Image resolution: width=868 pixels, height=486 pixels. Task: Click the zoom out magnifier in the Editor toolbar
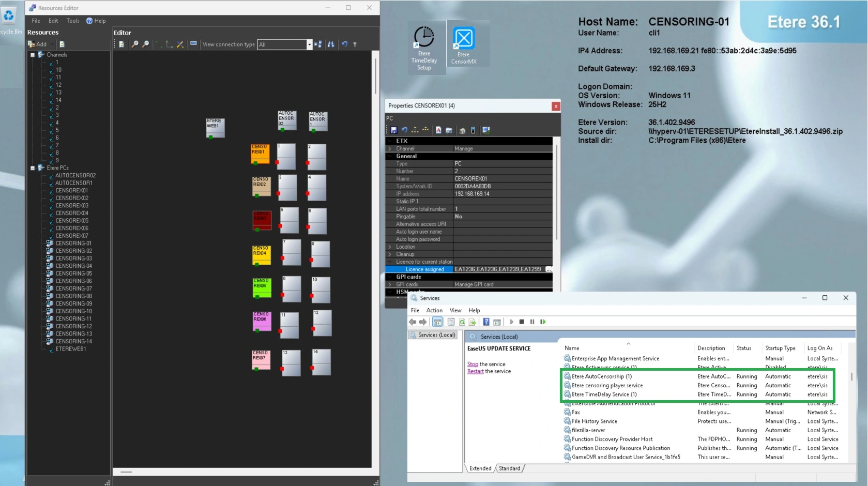(x=146, y=44)
